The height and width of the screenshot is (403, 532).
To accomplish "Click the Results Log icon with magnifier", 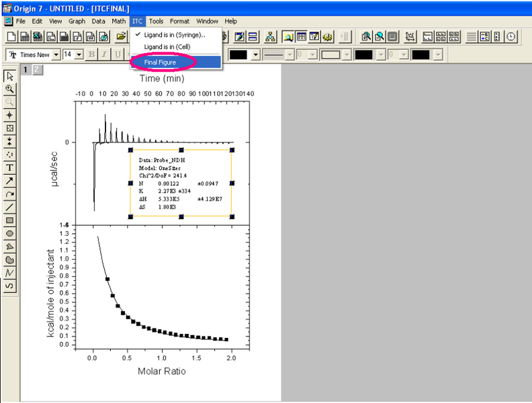I will [x=287, y=37].
